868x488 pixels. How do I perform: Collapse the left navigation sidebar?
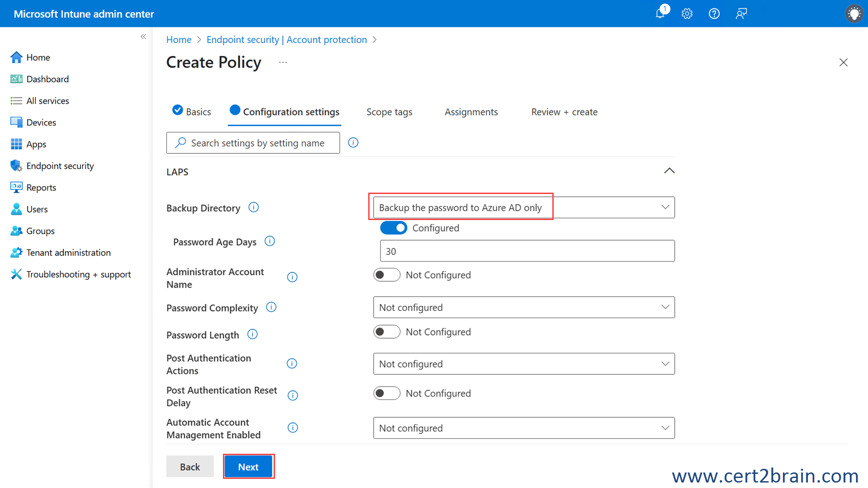(x=143, y=37)
